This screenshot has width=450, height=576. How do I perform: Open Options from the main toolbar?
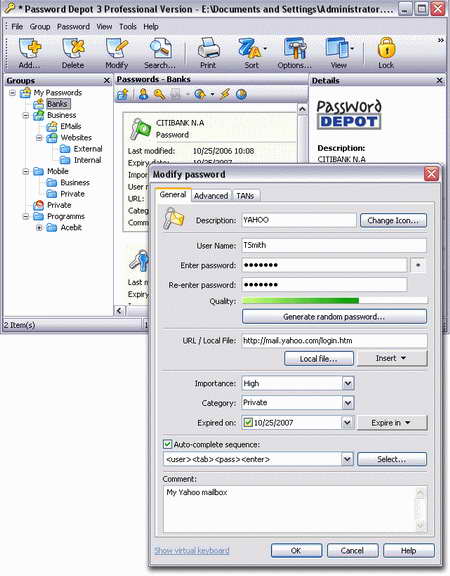tap(295, 53)
